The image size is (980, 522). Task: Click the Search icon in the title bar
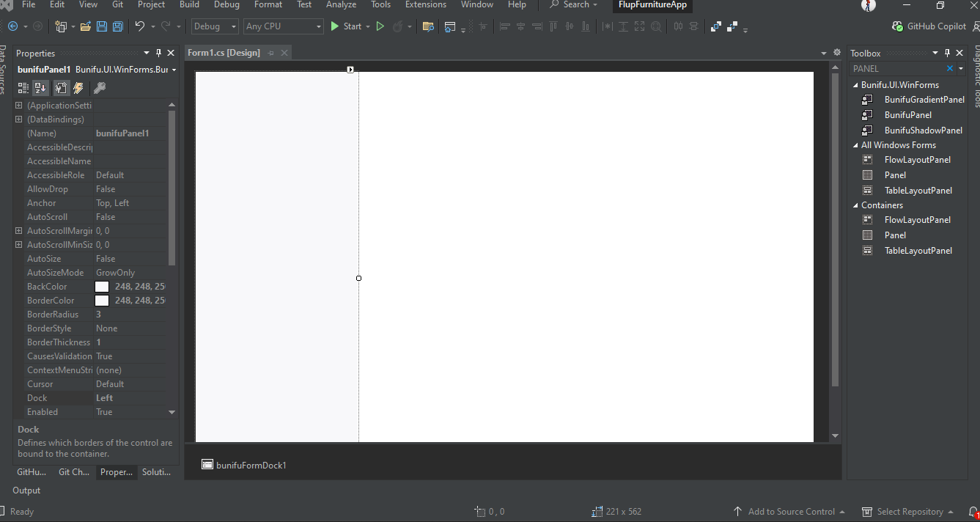[554, 5]
